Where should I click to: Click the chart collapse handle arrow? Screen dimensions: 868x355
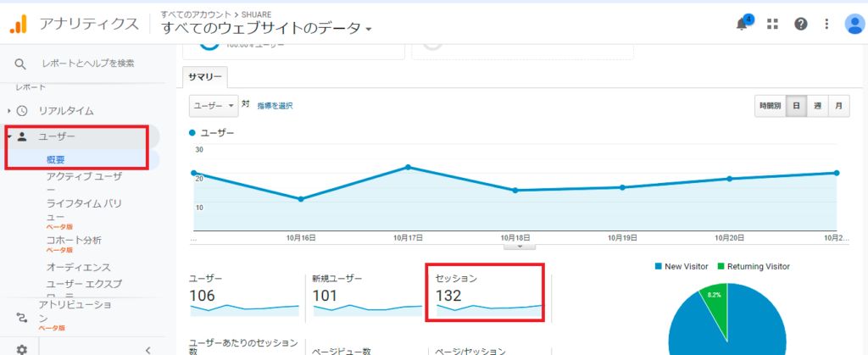pyautogui.click(x=520, y=247)
